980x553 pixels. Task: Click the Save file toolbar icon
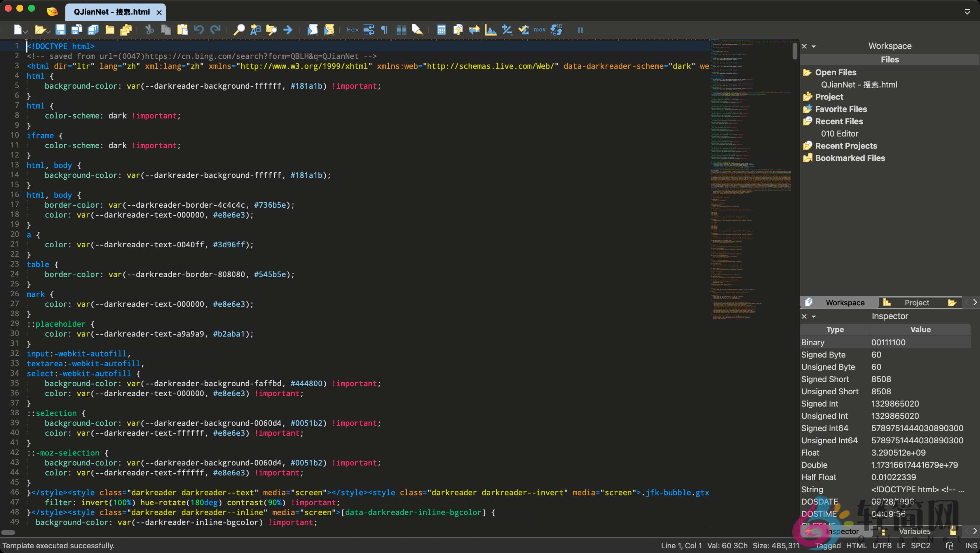coord(60,30)
